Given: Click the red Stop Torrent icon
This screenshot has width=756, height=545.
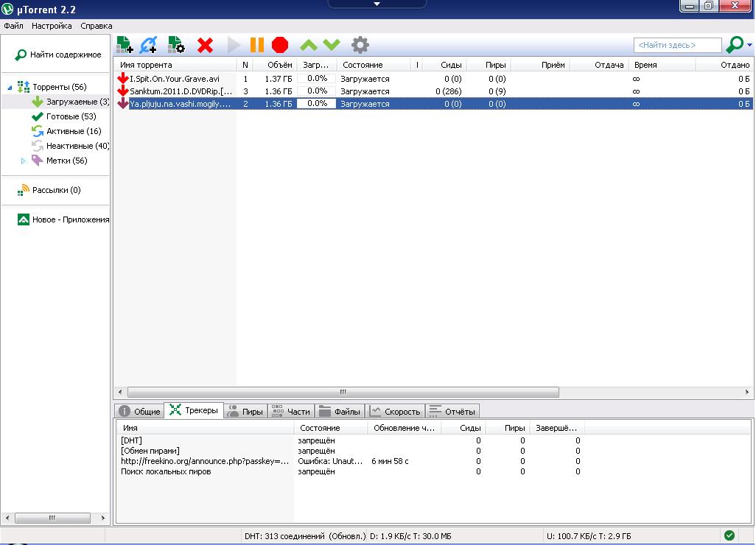Looking at the screenshot, I should pyautogui.click(x=280, y=46).
